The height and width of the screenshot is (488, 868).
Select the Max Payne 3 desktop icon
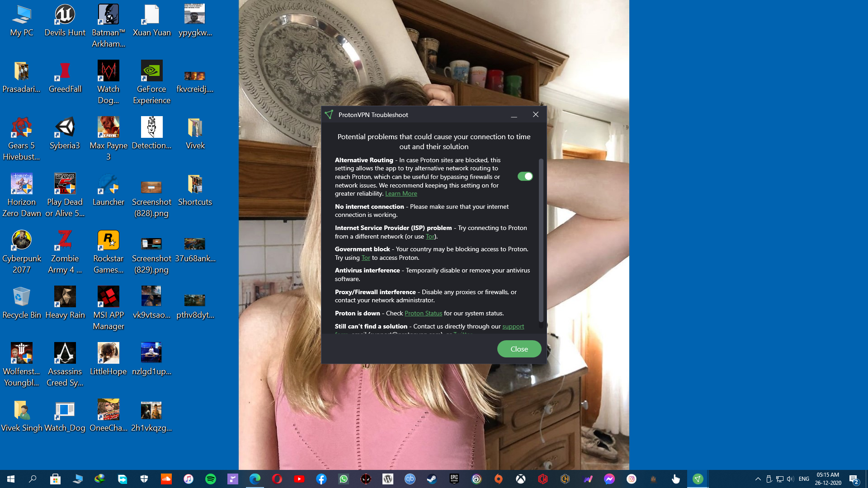click(108, 139)
